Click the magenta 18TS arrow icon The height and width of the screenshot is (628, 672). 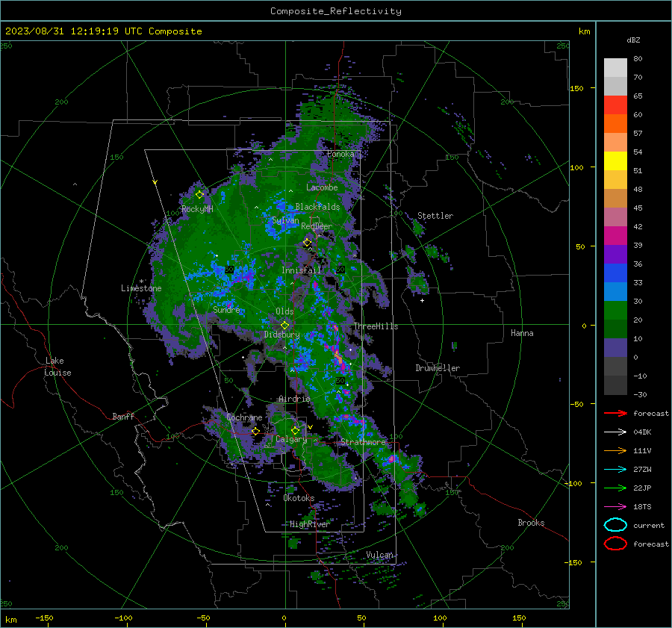(x=615, y=507)
